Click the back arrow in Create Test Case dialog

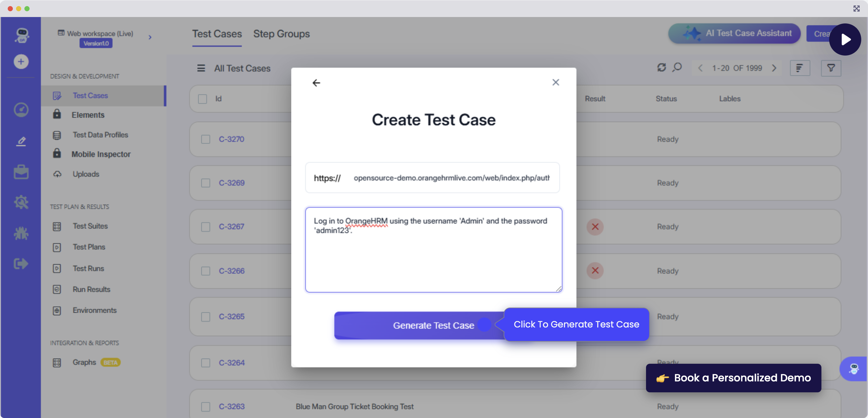pos(316,83)
